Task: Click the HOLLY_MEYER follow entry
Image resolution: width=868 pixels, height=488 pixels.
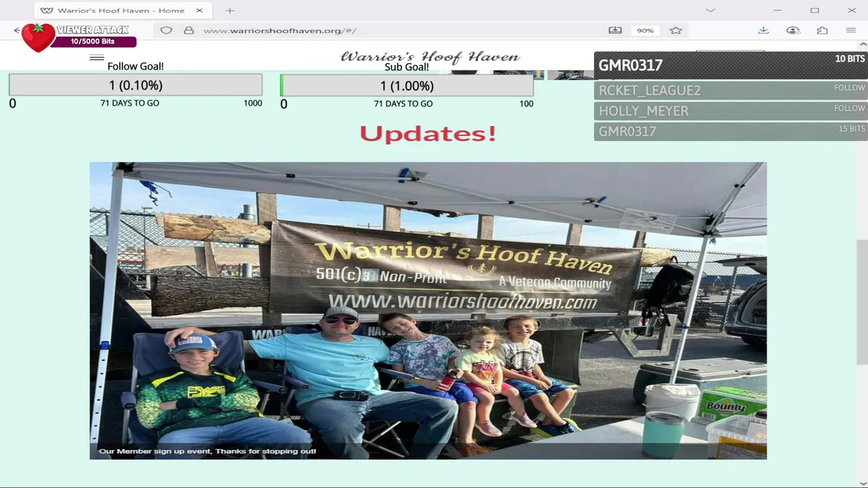Action: click(x=731, y=110)
